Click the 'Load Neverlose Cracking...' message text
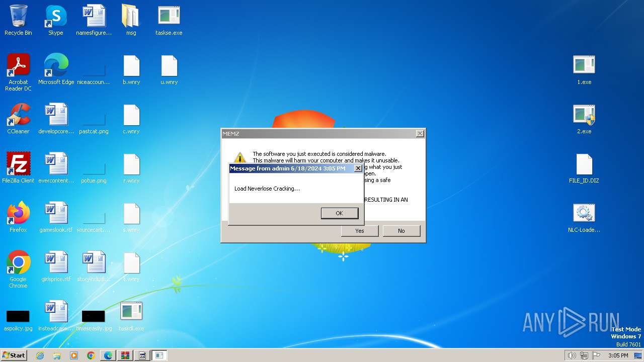 click(x=267, y=189)
